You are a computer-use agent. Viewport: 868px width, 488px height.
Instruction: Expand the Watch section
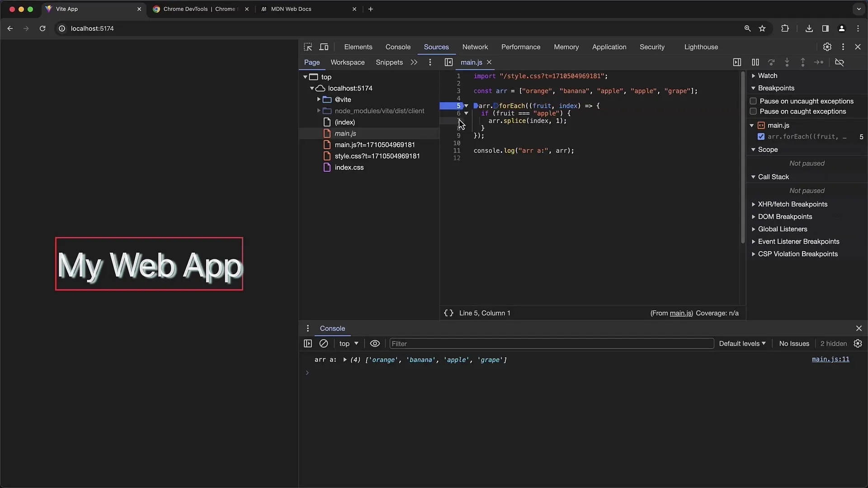coord(753,76)
